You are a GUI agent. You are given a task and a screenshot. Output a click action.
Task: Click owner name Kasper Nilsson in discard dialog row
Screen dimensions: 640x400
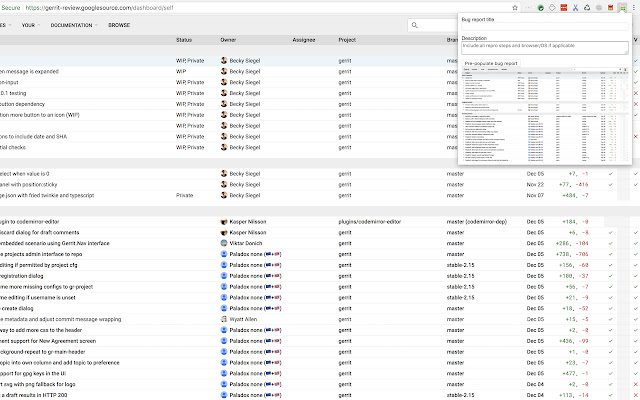(248, 232)
